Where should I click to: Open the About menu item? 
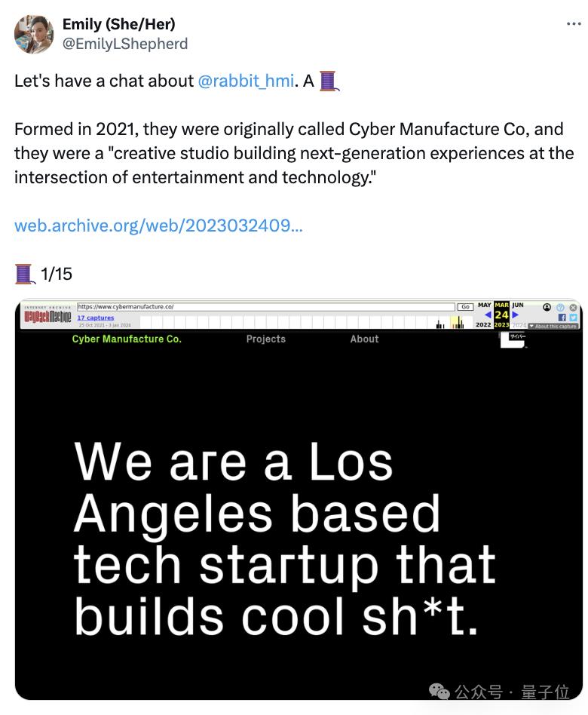(364, 339)
